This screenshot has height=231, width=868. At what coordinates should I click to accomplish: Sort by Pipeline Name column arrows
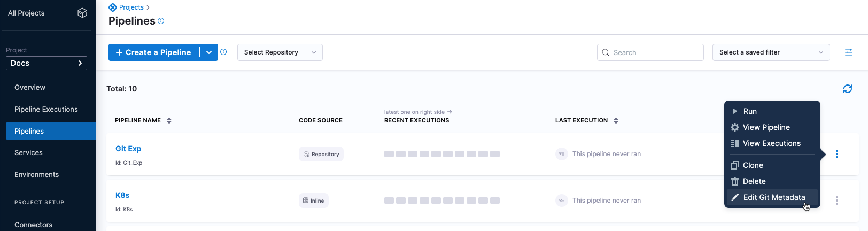pos(169,120)
